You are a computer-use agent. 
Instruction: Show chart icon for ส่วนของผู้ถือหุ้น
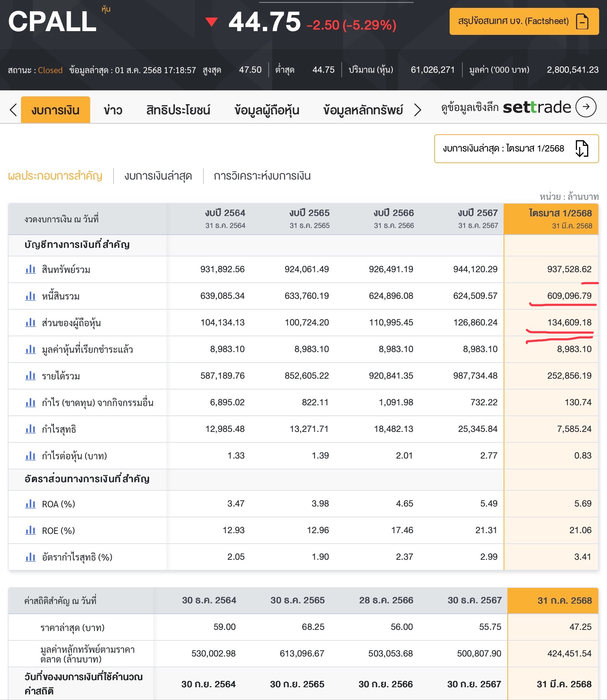click(30, 322)
